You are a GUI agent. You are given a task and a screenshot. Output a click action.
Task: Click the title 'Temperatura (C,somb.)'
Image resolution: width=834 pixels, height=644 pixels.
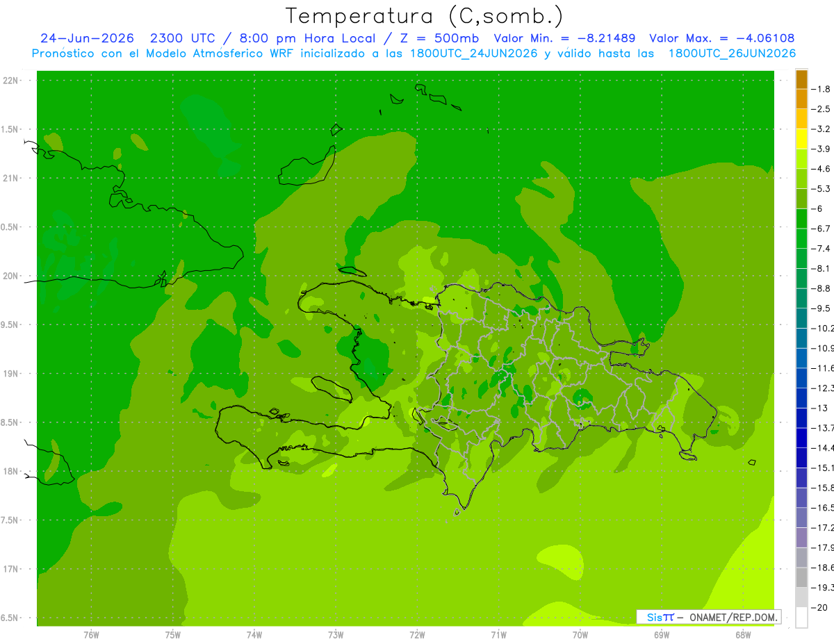(x=424, y=16)
